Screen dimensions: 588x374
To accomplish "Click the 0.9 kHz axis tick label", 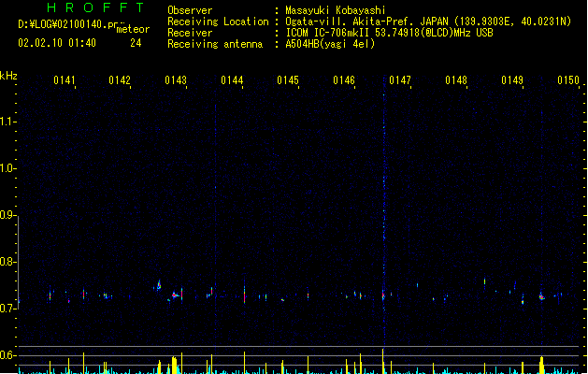I will point(7,215).
